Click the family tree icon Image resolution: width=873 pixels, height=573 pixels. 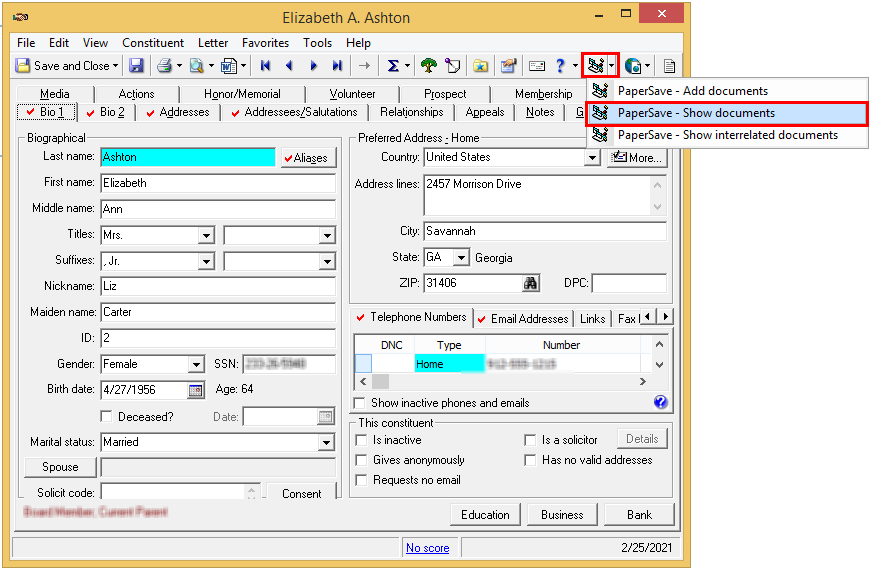[x=428, y=66]
